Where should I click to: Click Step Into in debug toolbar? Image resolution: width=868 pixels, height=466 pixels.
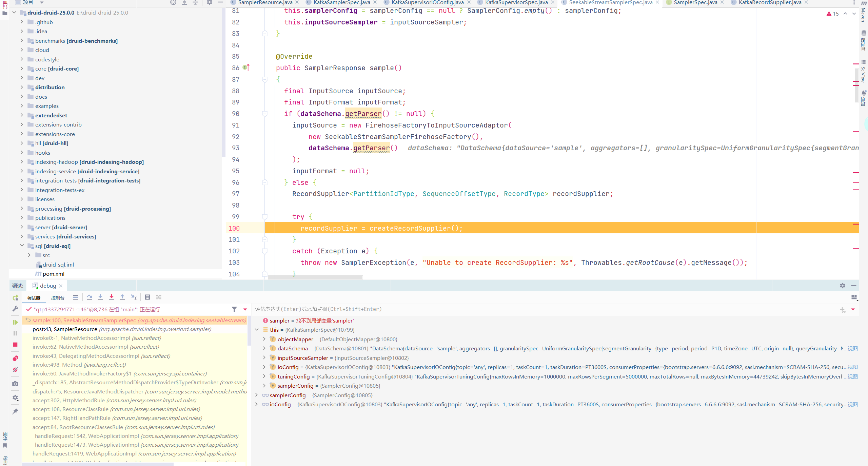pos(100,297)
